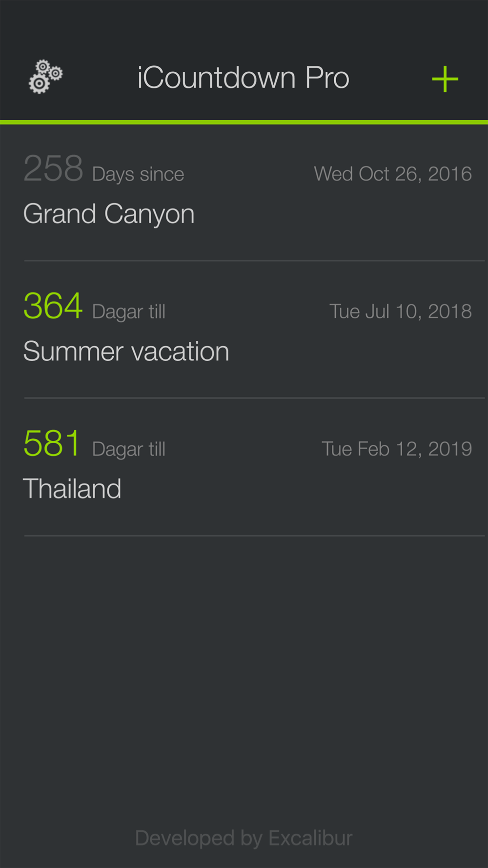Tap the iCountdown Pro title
This screenshot has height=868, width=488.
[x=244, y=78]
